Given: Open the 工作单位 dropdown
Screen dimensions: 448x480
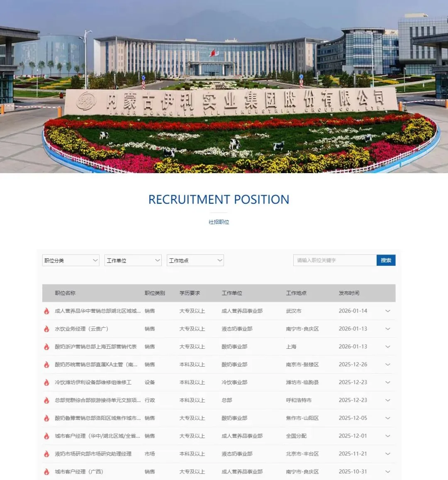Looking at the screenshot, I should pyautogui.click(x=133, y=260).
